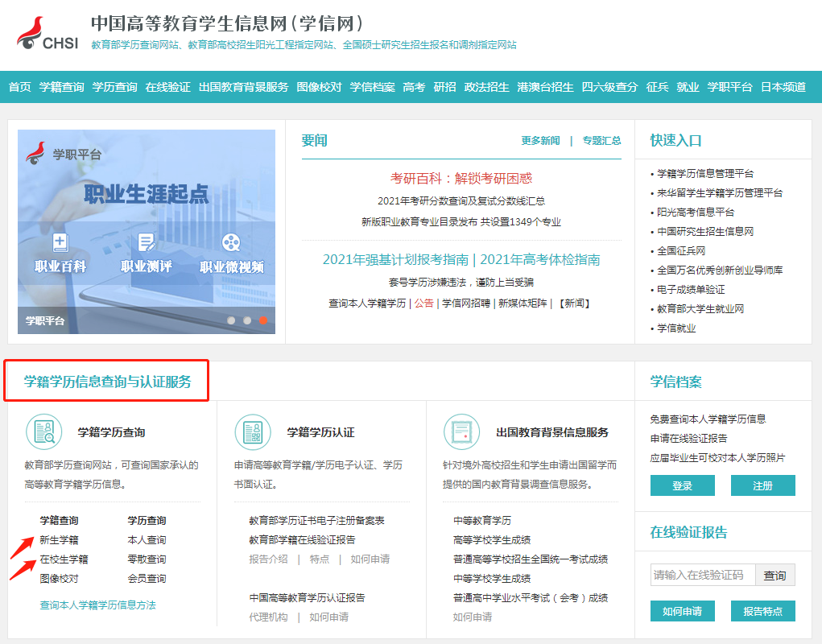Click 新生学籍 under 学籍查询
Viewport: 822px width, 644px height.
[60, 539]
